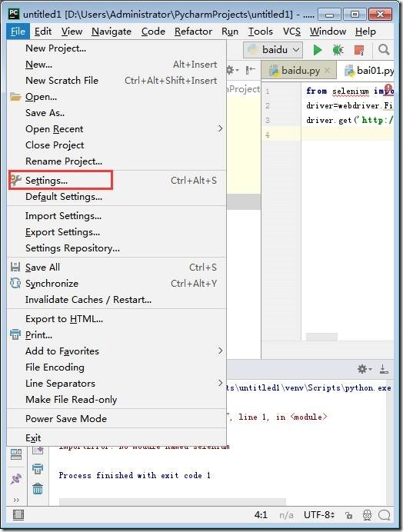Click the trash clear-all icon
Screen dimensions: 403x532
pos(38,489)
